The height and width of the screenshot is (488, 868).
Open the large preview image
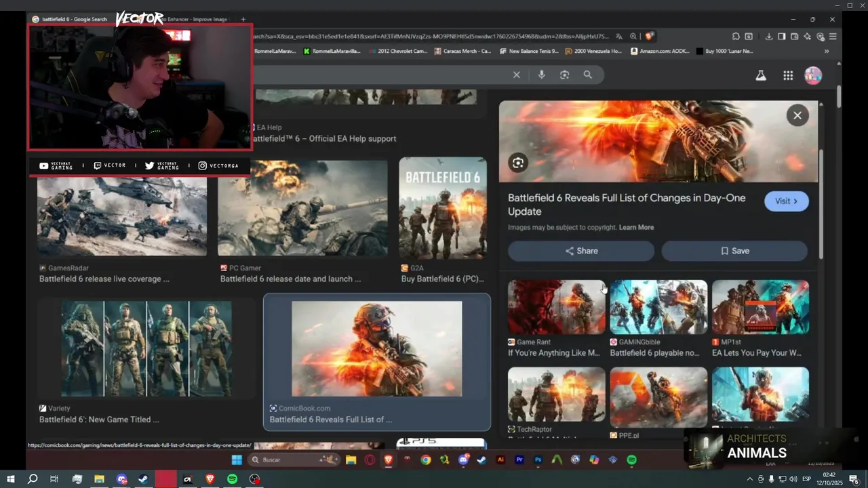658,142
